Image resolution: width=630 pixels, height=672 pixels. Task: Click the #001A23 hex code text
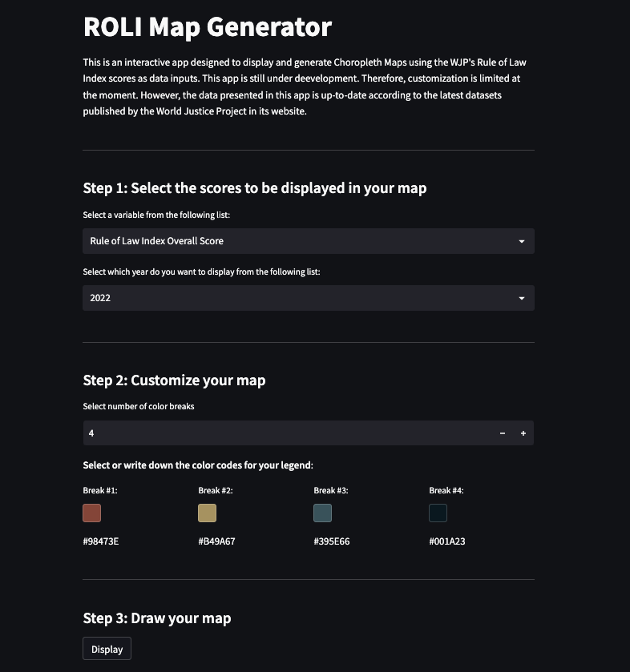pos(447,541)
